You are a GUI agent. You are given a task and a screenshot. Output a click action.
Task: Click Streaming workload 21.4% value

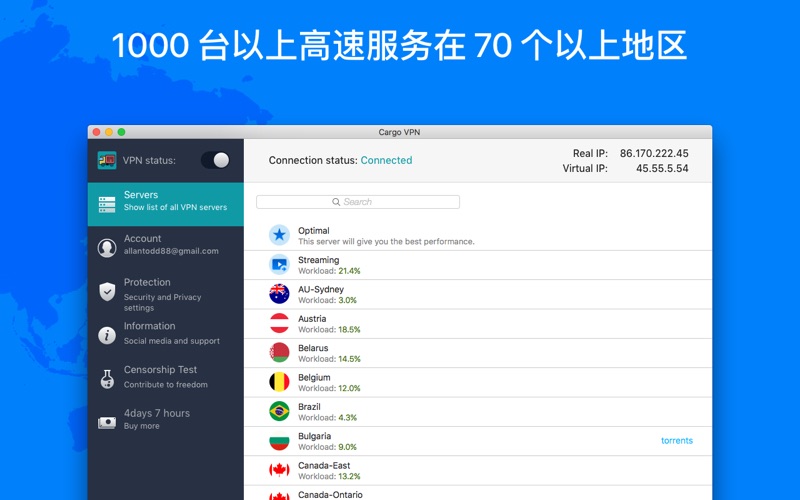(x=349, y=271)
